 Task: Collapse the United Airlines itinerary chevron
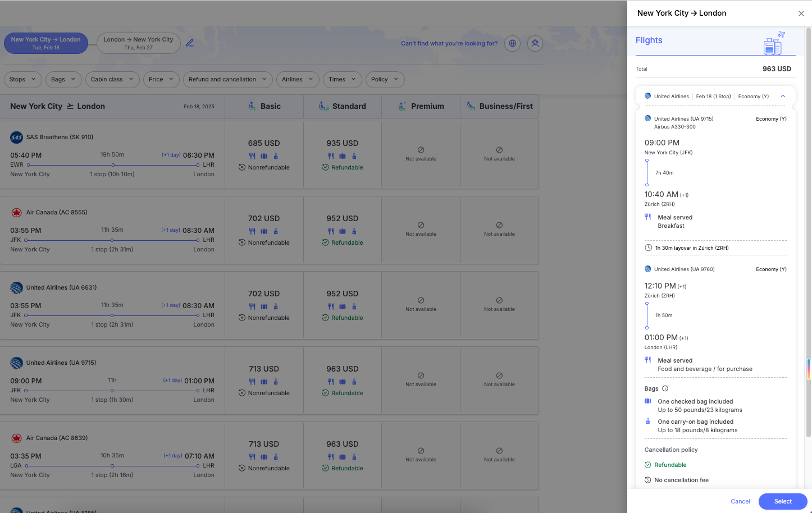783,96
